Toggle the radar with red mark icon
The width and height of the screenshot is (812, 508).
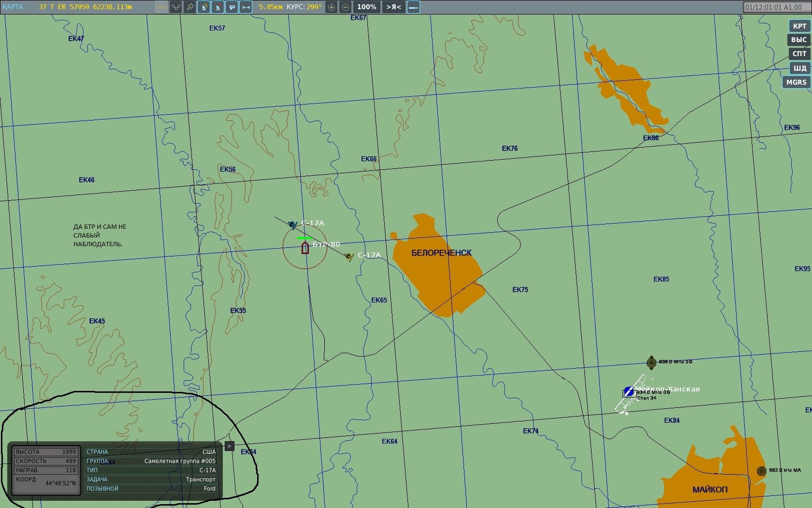(218, 7)
